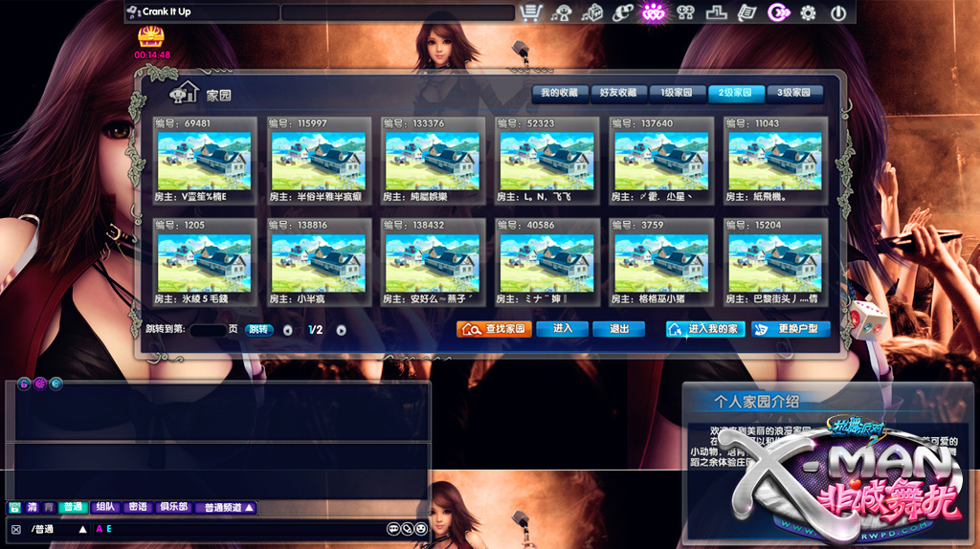Click the power exit icon
This screenshot has width=980, height=549.
pyautogui.click(x=838, y=12)
